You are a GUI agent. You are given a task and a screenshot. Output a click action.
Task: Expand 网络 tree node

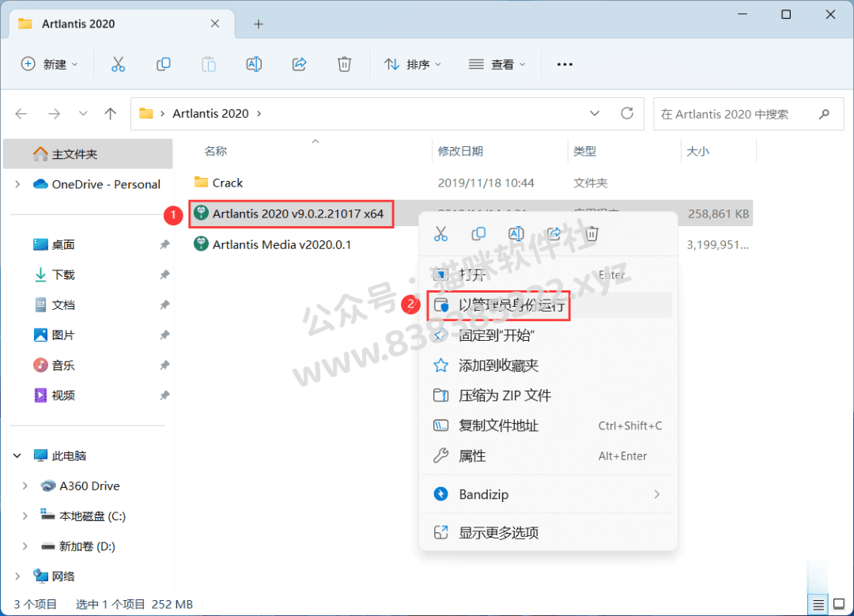point(17,576)
